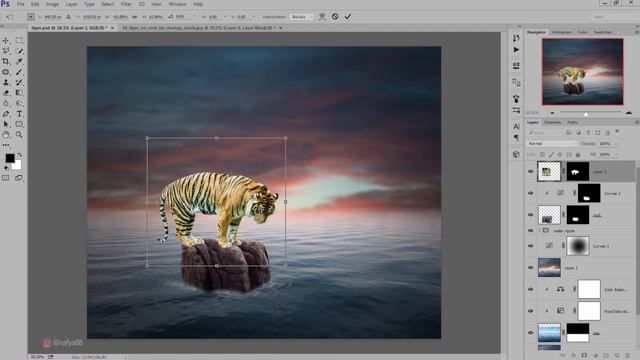
Task: Select the Lasso tool
Action: [6, 51]
